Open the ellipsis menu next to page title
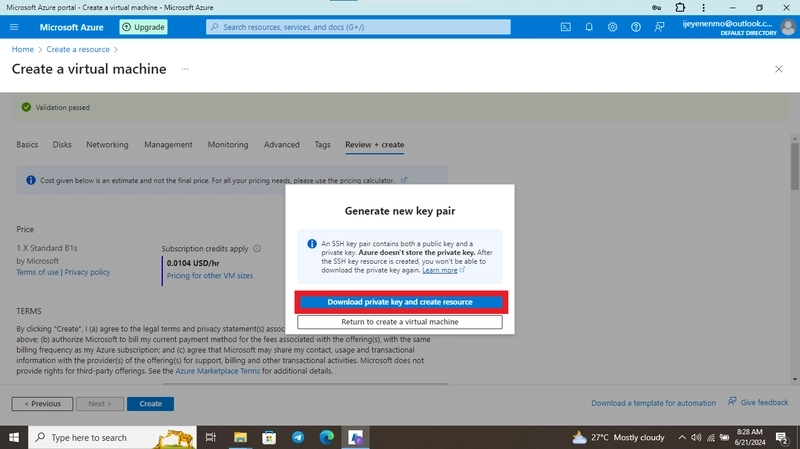 pos(185,69)
